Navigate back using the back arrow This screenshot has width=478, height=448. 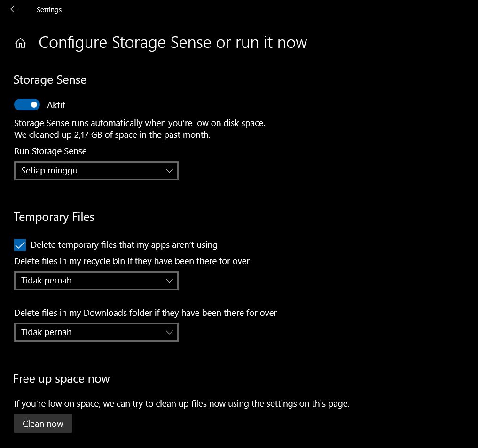point(14,9)
